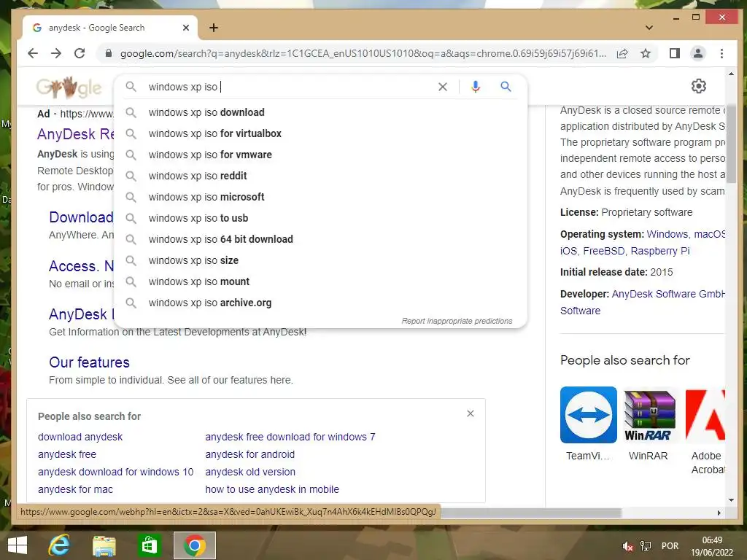The width and height of the screenshot is (747, 560).
Task: Open the site lock information icon
Action: point(109,53)
